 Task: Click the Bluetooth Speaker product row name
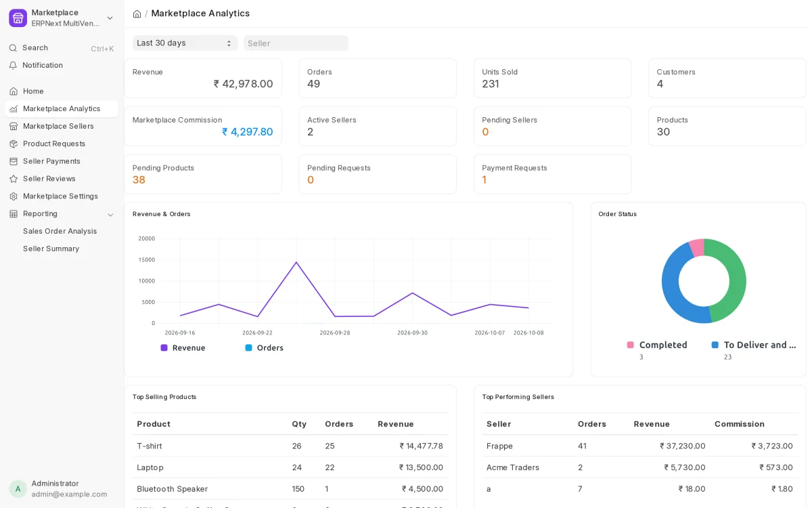point(173,489)
